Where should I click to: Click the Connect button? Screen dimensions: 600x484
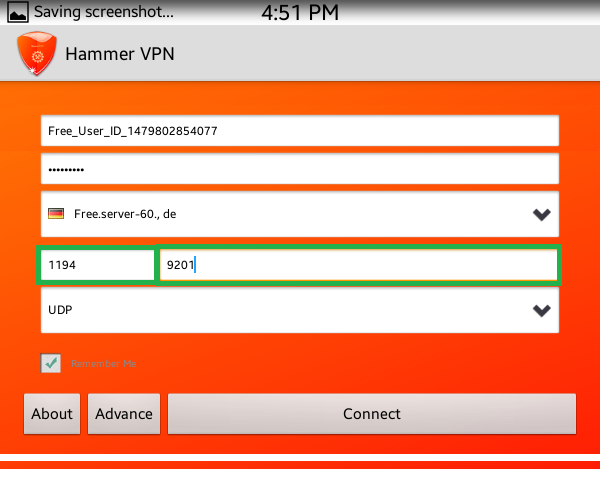pyautogui.click(x=372, y=414)
